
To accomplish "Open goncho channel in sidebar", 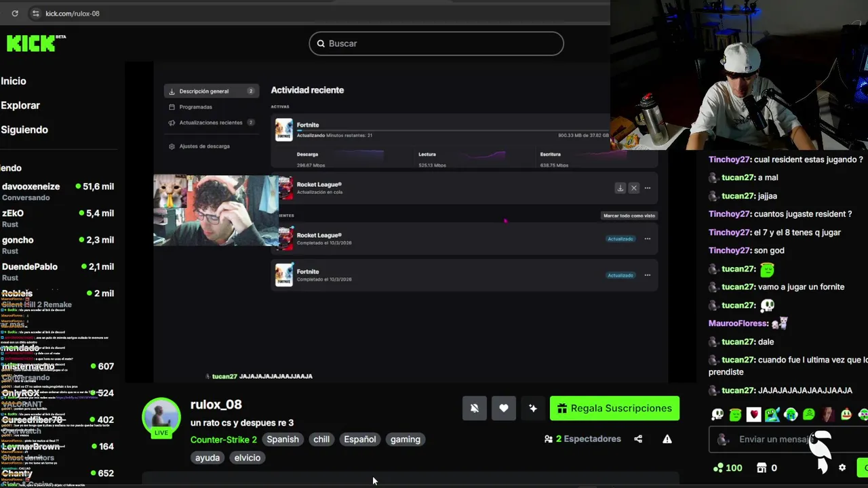I will click(58, 245).
